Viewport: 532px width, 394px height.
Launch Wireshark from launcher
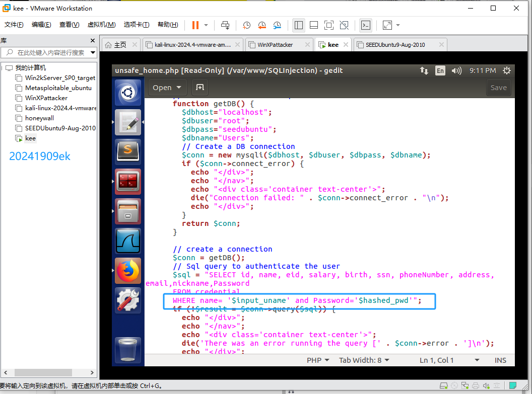[128, 241]
